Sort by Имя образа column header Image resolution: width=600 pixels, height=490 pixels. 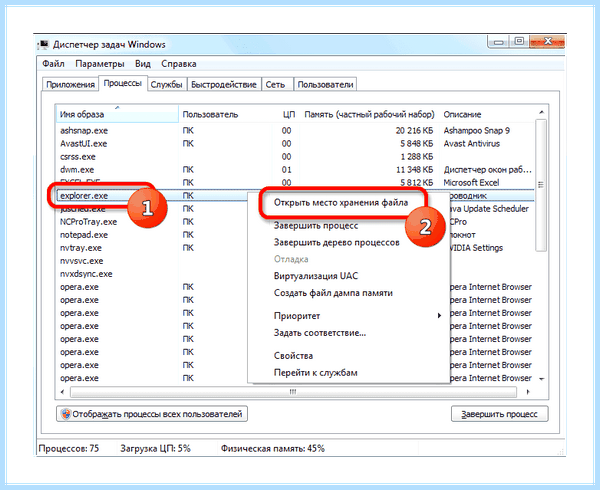[x=117, y=114]
